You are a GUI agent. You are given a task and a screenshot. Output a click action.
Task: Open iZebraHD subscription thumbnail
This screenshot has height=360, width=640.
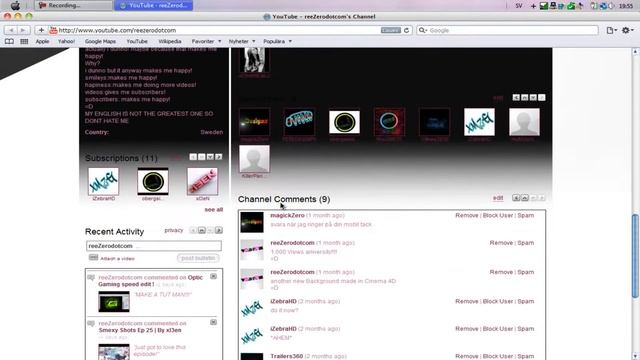(x=103, y=181)
